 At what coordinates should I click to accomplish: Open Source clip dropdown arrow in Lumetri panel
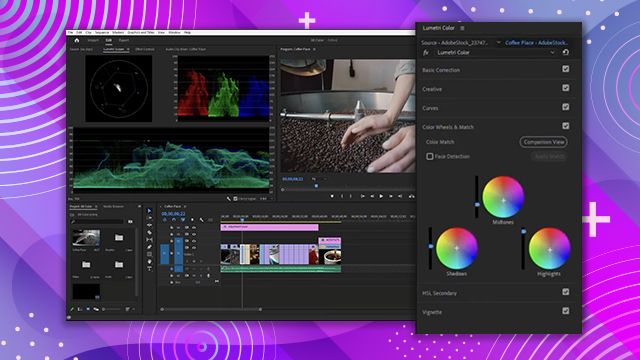498,42
